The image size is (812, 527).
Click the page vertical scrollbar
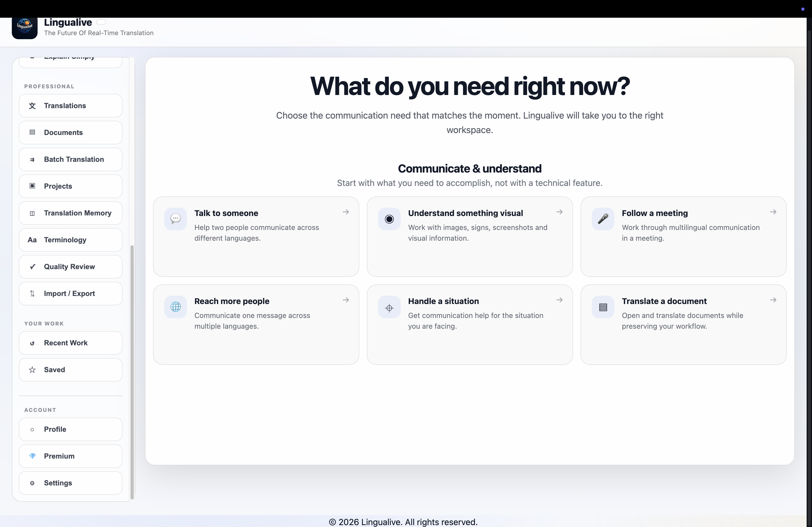coord(809,278)
